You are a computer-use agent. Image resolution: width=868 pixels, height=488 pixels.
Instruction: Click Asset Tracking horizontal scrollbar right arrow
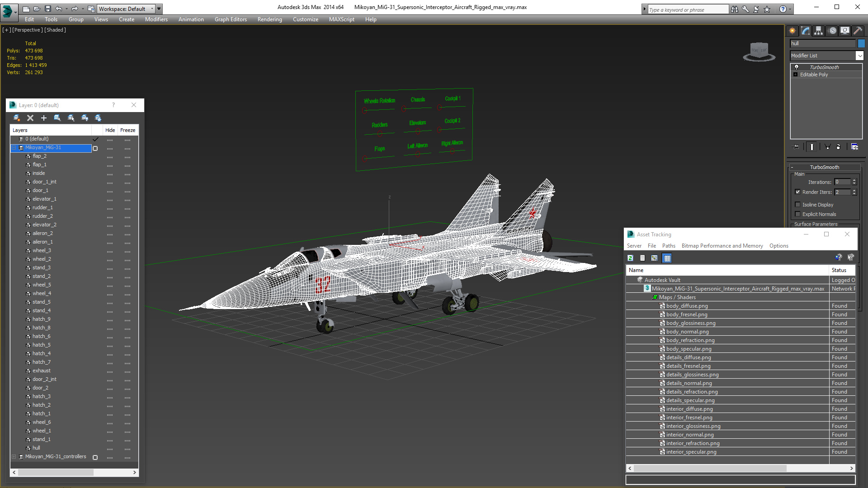click(851, 469)
